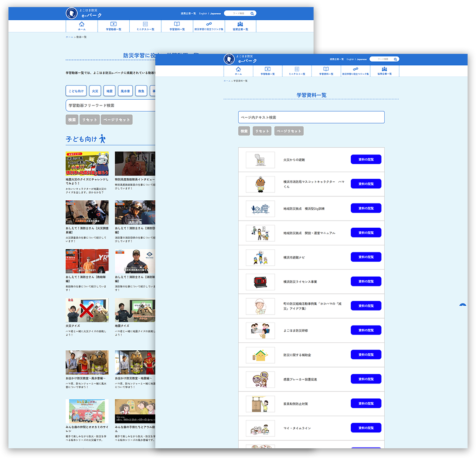This screenshot has width=476, height=458.
Task: Select 火災 category filter
Action: tap(95, 91)
